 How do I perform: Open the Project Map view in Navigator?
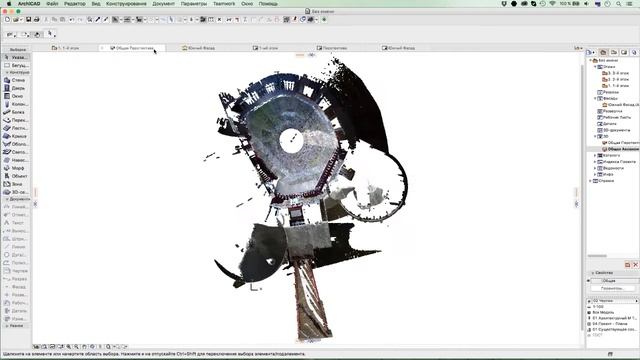click(603, 52)
